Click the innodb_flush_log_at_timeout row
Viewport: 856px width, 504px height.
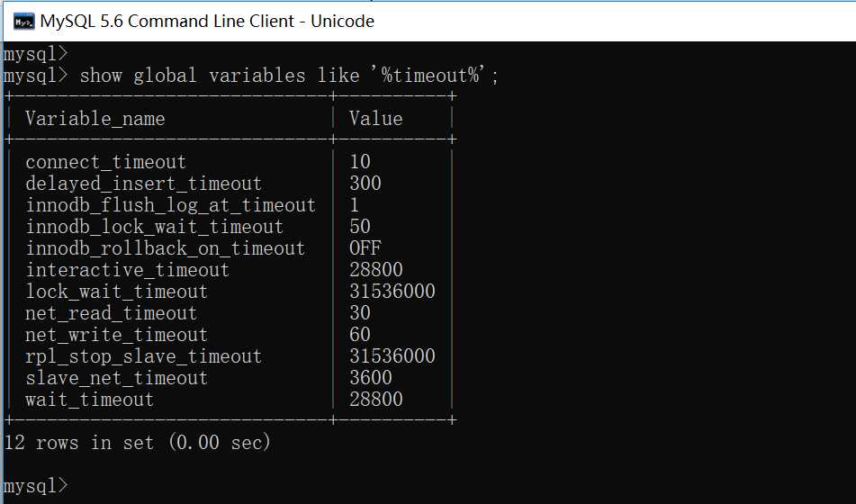point(230,205)
